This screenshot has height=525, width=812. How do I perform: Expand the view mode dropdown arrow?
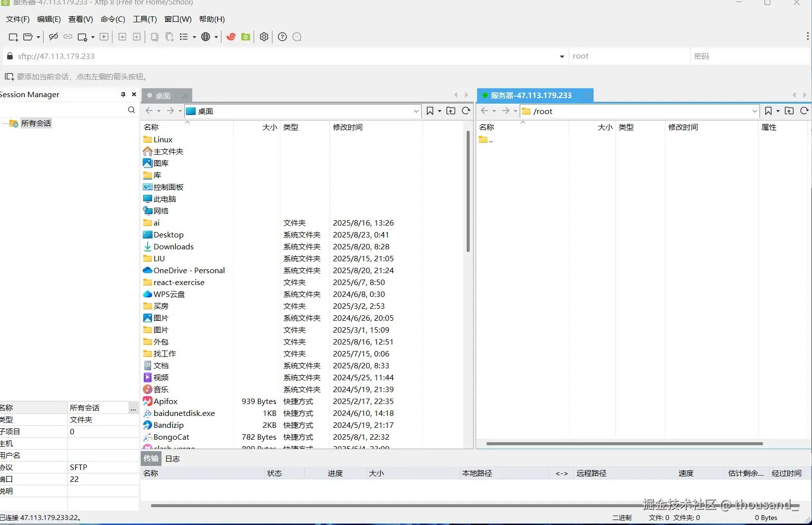click(194, 37)
